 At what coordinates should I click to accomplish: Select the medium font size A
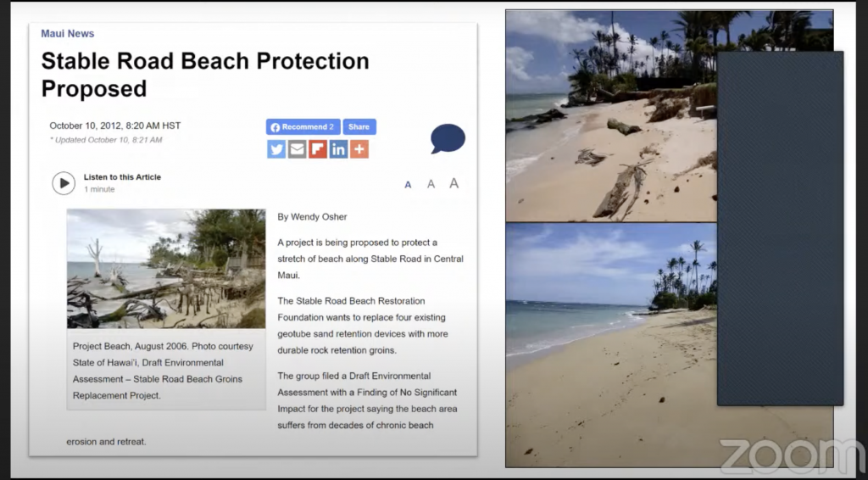pos(431,184)
